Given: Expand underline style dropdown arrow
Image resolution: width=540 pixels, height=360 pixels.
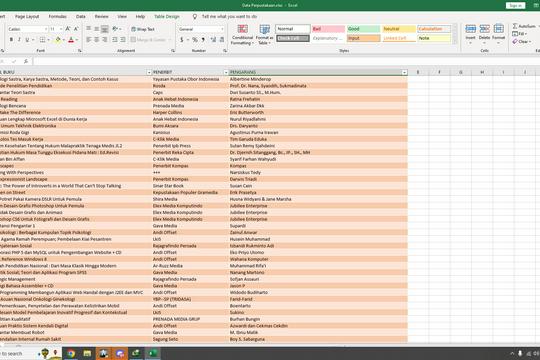Looking at the screenshot, I should coord(33,40).
